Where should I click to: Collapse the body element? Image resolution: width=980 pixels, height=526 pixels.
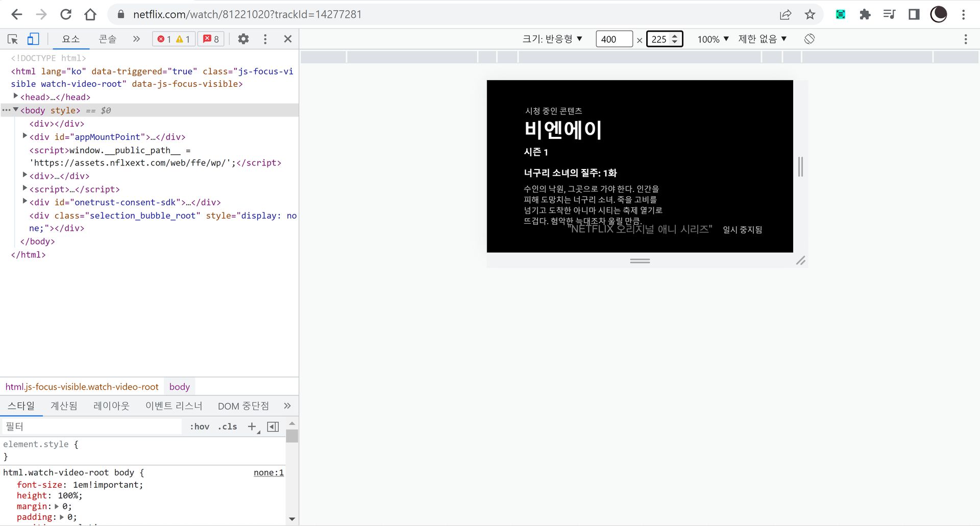16,109
